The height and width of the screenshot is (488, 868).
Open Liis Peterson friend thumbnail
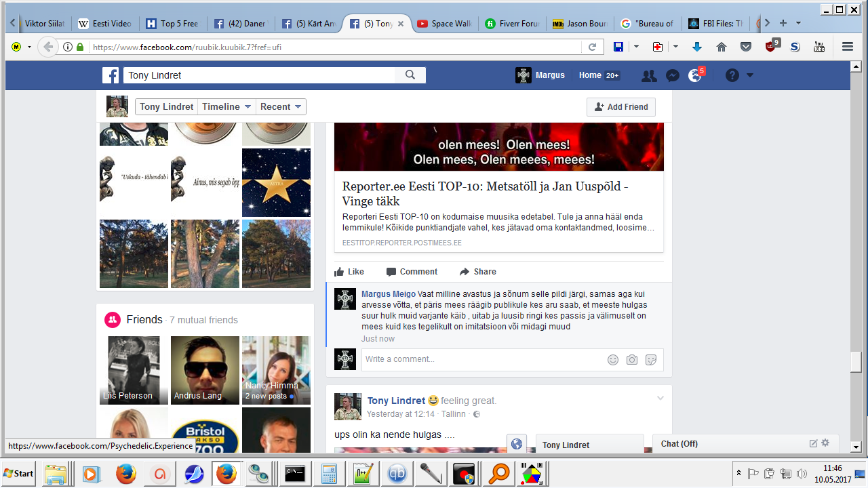(134, 370)
